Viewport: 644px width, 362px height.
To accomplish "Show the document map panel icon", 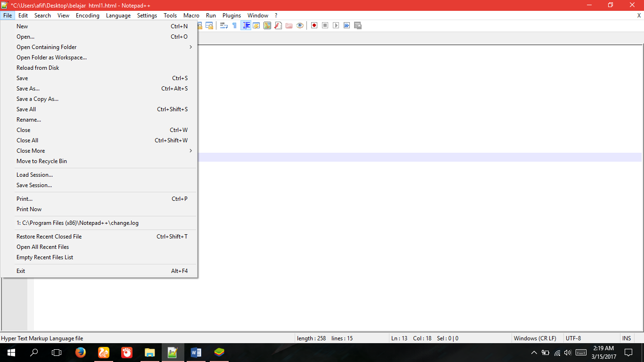I will (x=267, y=25).
